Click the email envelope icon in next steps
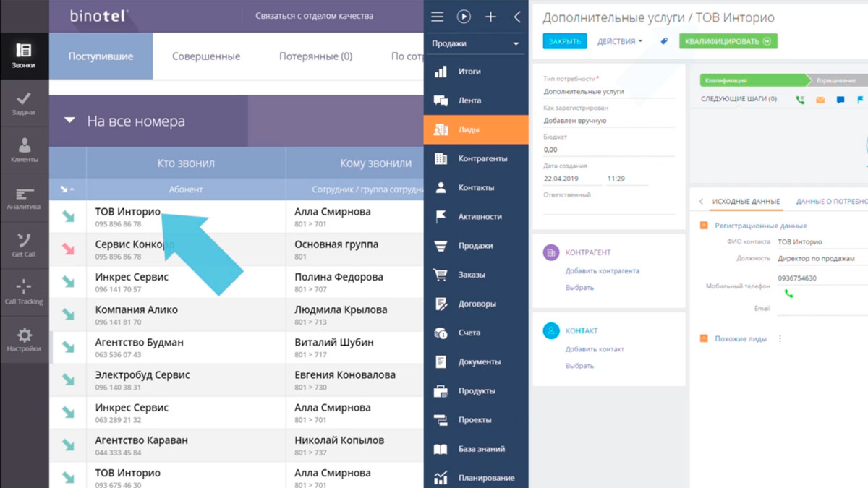 tap(820, 100)
